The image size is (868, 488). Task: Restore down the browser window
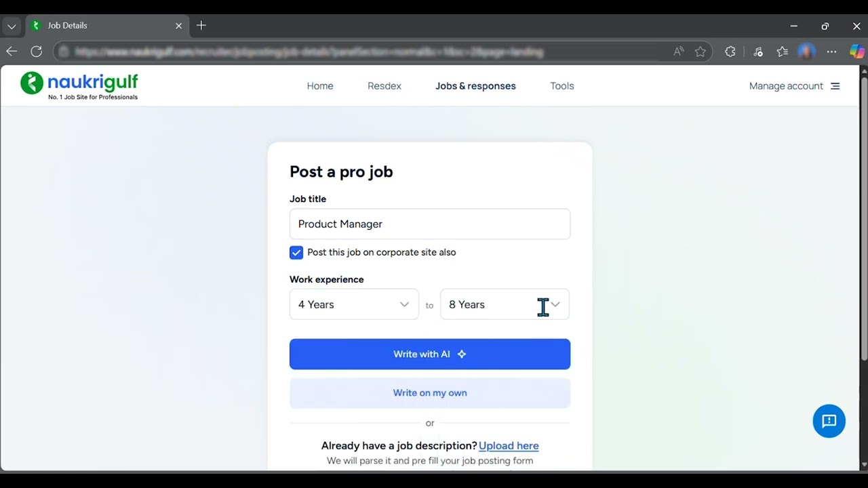point(825,26)
